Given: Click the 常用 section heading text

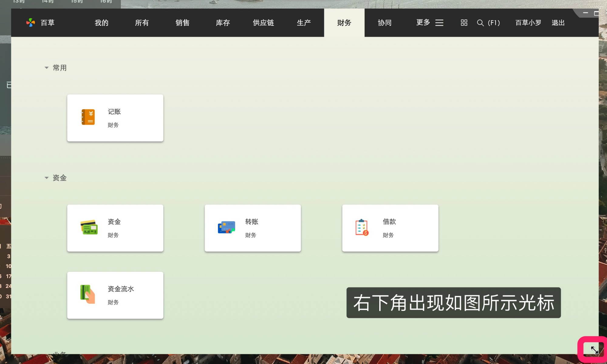Looking at the screenshot, I should click(x=60, y=68).
